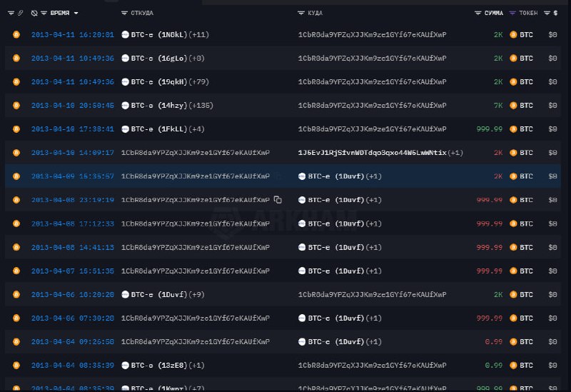Viewport: 571px width, 392px height.
Task: Copy address in the 2013-04-08 23:19:19 row
Action: 278,200
